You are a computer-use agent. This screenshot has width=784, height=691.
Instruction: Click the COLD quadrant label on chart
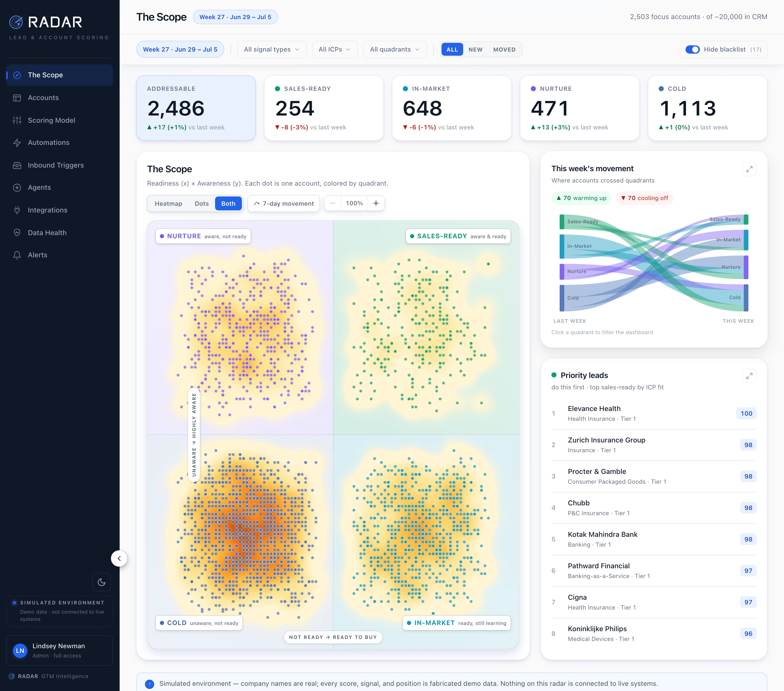199,623
